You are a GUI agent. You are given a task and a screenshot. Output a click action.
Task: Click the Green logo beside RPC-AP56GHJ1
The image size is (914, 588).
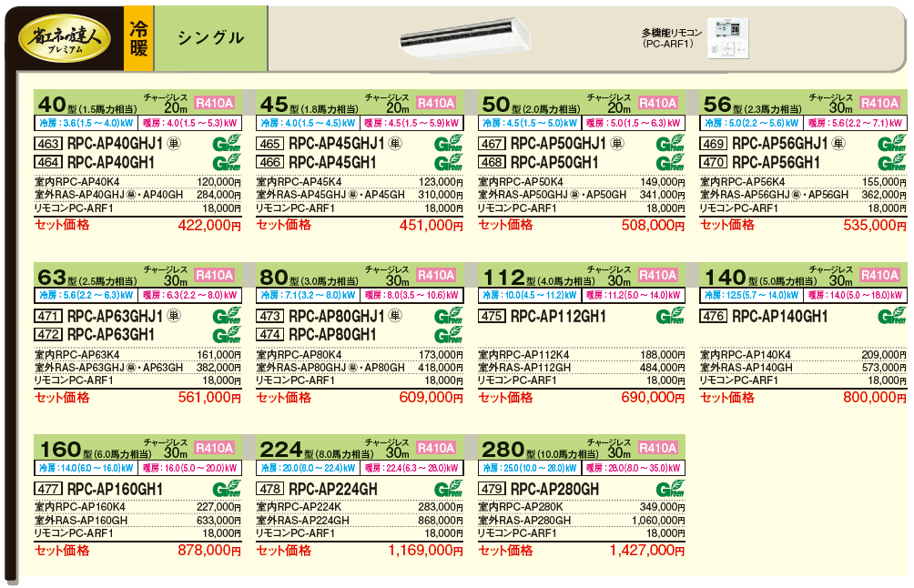[892, 143]
